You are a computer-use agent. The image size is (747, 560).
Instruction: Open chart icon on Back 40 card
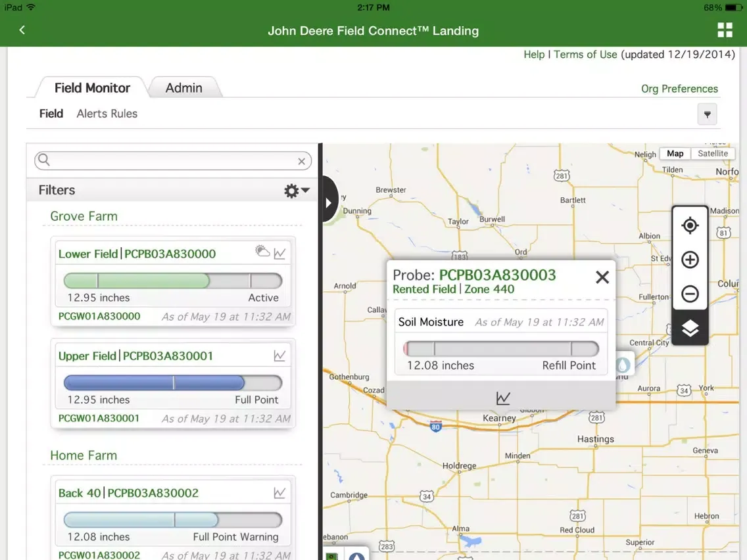[279, 492]
